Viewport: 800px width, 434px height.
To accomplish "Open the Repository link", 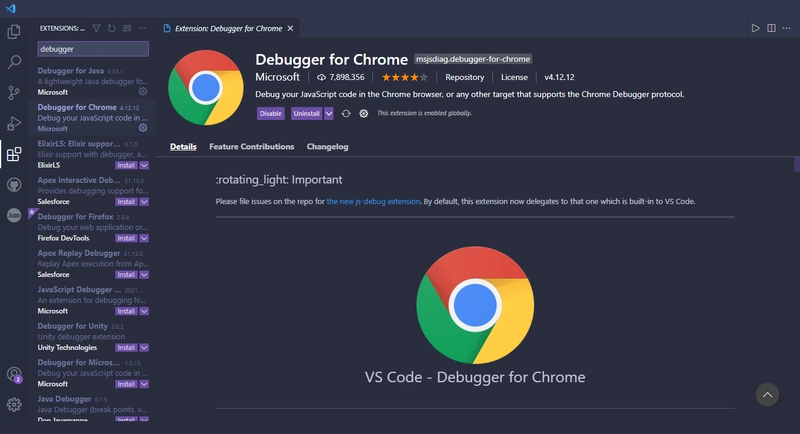I will pos(465,78).
